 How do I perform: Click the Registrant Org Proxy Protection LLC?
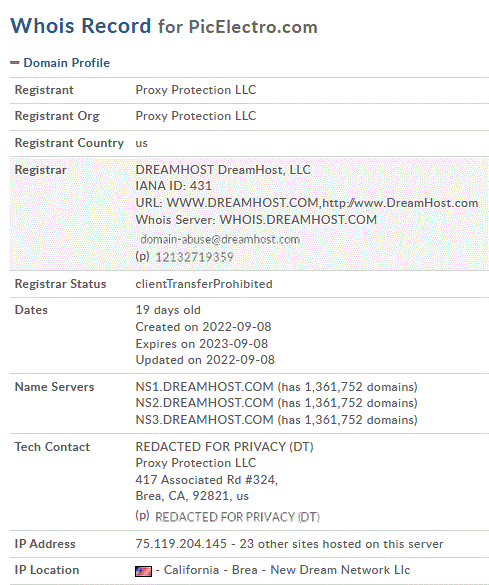click(x=195, y=116)
